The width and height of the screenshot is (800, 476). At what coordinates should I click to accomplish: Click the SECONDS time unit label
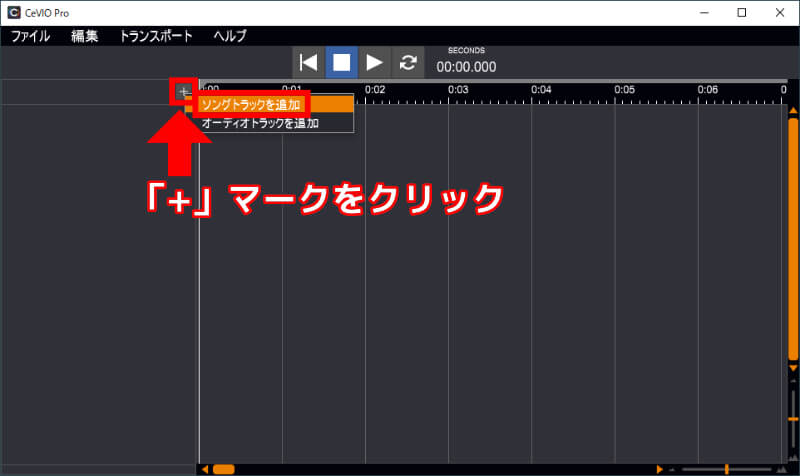click(466, 51)
